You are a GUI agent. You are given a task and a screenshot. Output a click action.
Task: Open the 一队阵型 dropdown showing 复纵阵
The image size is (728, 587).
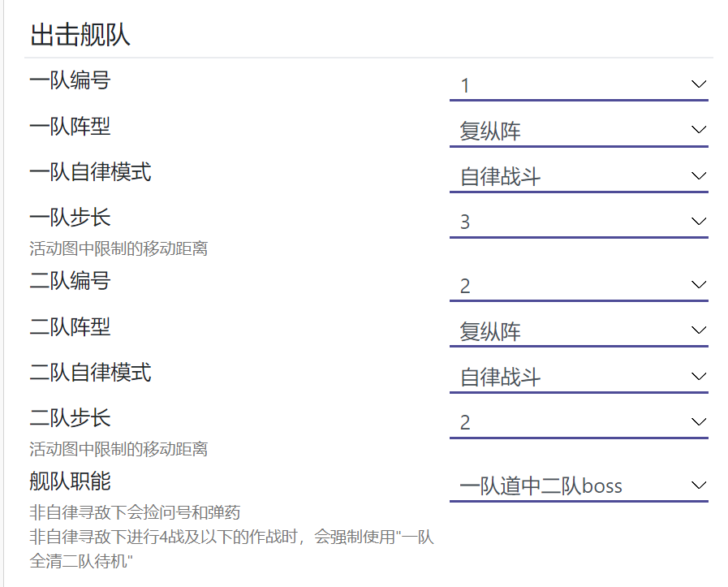(x=579, y=131)
